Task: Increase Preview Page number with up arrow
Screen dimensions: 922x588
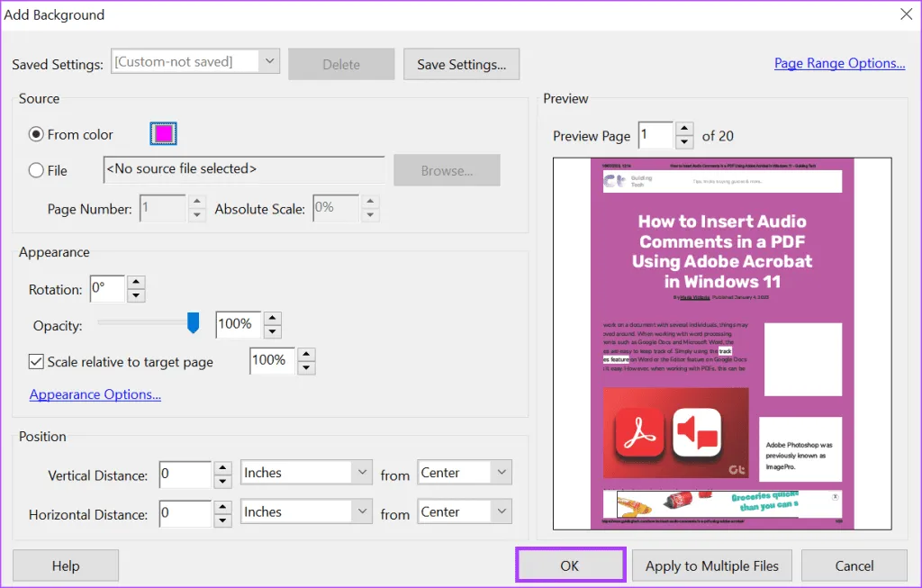Action: click(684, 129)
